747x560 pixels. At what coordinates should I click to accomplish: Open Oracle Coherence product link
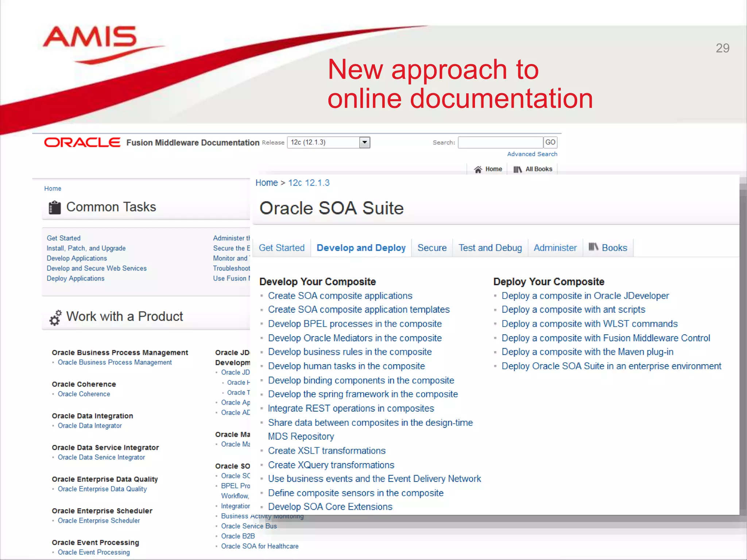click(84, 394)
